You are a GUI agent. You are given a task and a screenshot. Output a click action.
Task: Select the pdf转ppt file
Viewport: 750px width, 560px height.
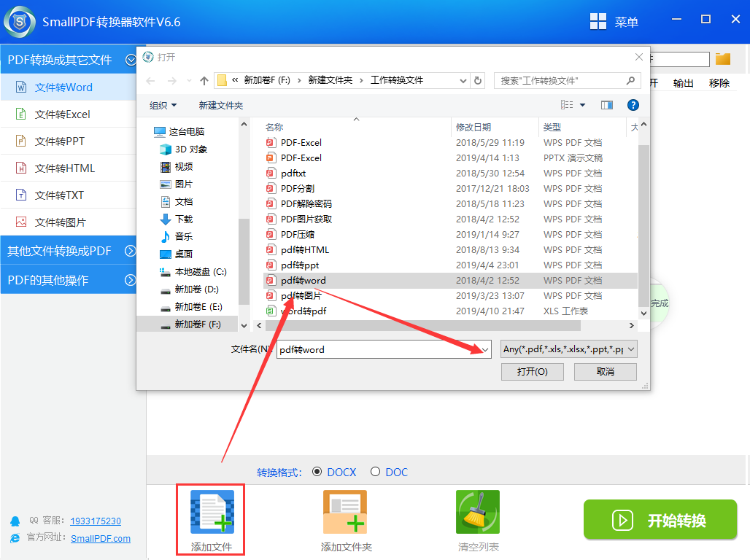[299, 265]
